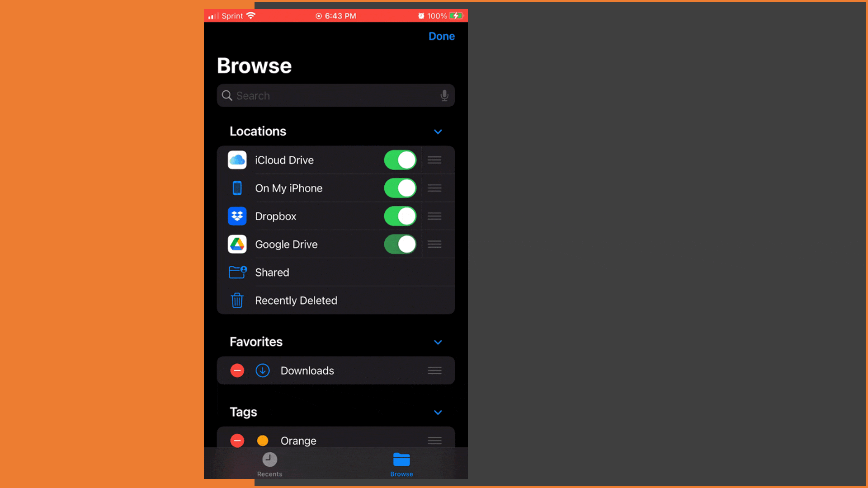Tap the alarm icon in status bar
868x488 pixels.
(x=421, y=16)
